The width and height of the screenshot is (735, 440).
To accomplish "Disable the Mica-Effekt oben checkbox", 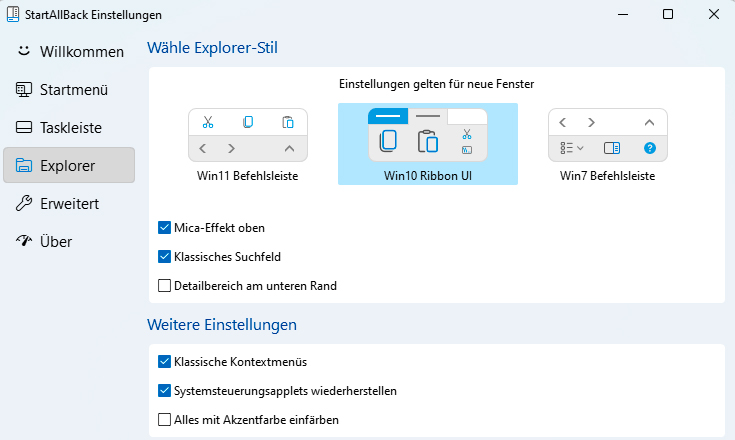I will 164,228.
